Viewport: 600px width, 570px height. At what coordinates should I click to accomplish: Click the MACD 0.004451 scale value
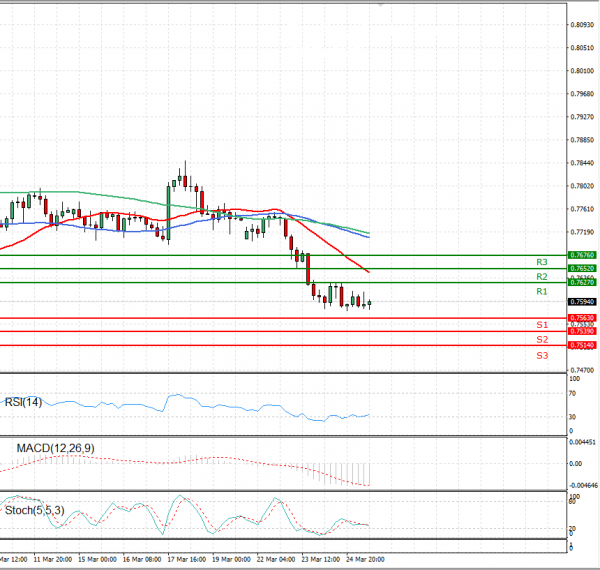(x=582, y=442)
